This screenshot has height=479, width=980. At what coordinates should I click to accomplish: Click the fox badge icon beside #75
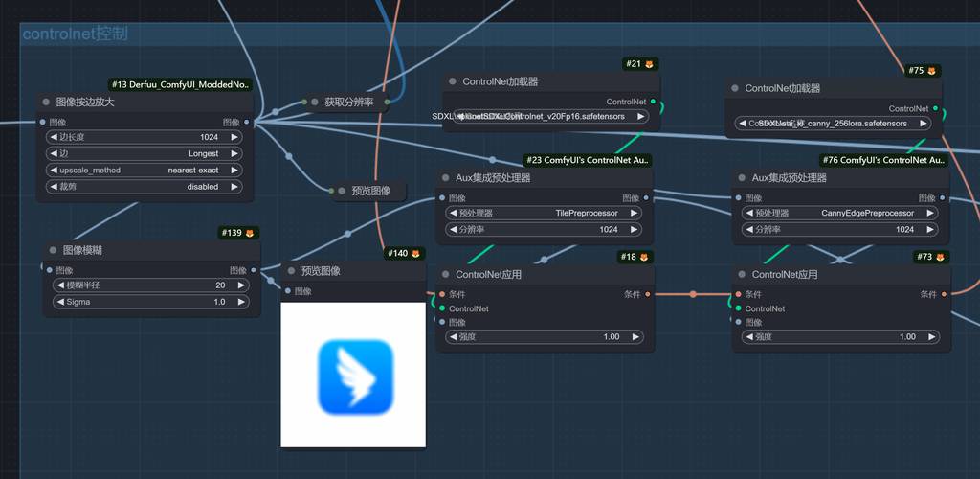click(x=930, y=71)
